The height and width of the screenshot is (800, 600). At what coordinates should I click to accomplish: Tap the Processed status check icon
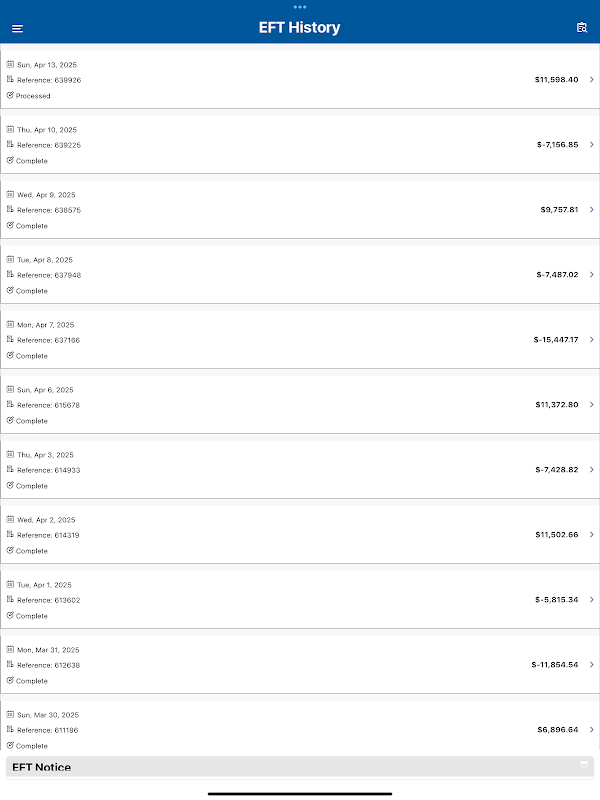10,96
